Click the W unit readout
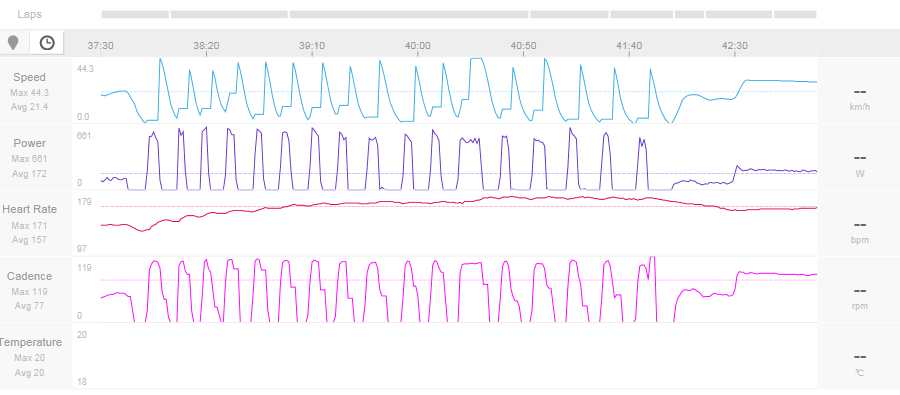 pyautogui.click(x=859, y=173)
